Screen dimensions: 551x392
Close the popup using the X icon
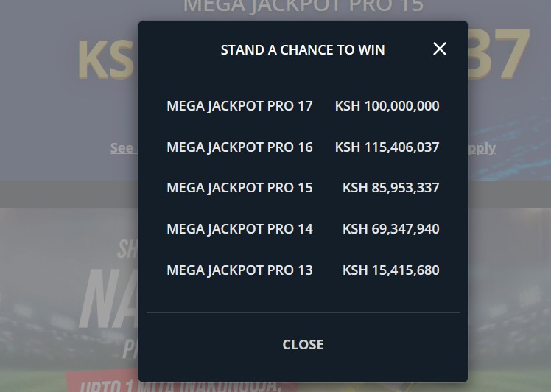click(440, 49)
